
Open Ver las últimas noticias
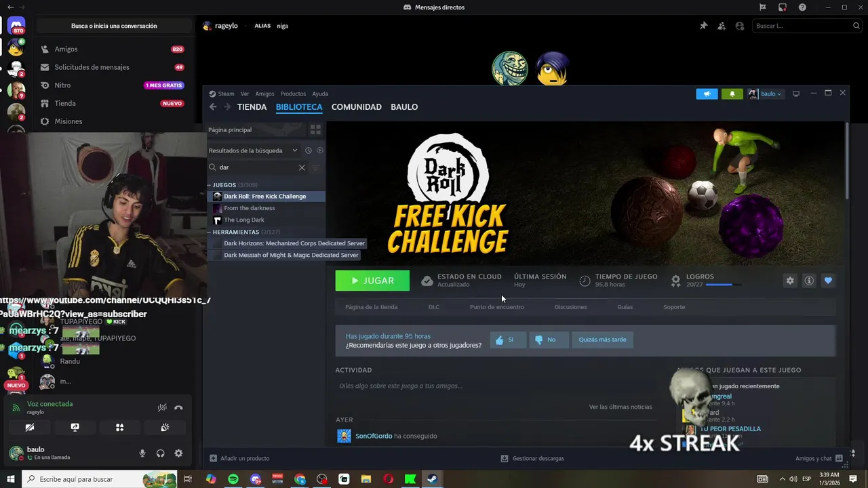[x=620, y=407]
